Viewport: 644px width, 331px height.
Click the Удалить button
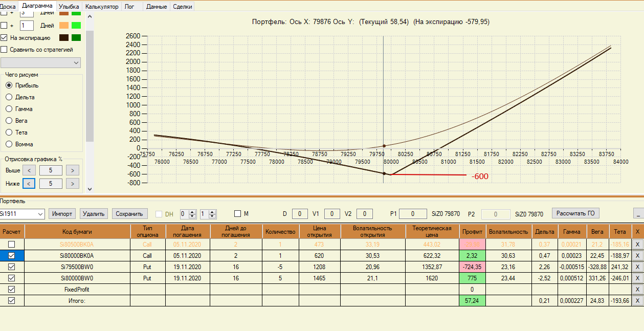94,214
